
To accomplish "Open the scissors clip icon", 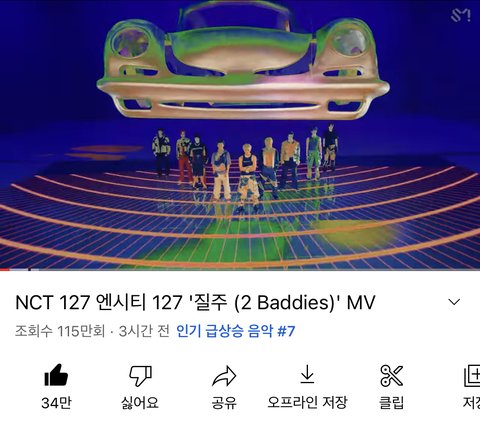I will pyautogui.click(x=391, y=375).
